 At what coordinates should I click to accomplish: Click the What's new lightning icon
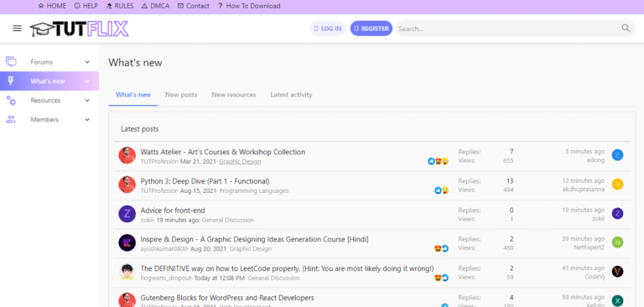(11, 81)
